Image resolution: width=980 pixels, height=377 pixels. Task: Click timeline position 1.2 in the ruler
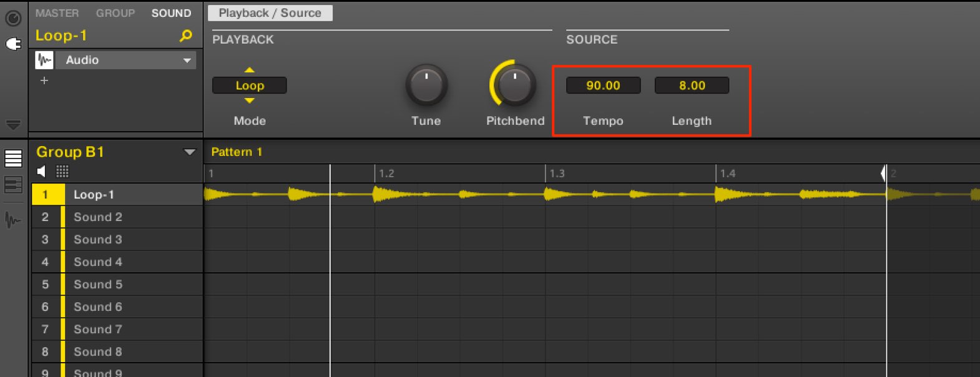point(386,174)
